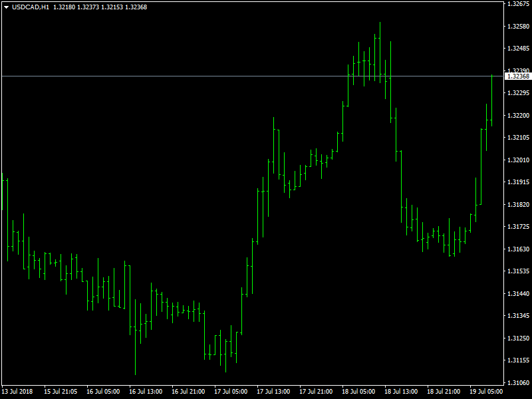Click price scale label 1.32105
This screenshot has height=399, width=532.
click(x=518, y=138)
